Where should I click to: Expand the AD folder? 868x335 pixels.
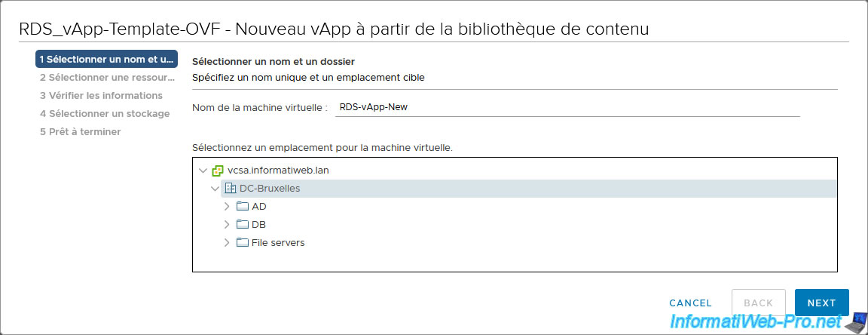(226, 206)
